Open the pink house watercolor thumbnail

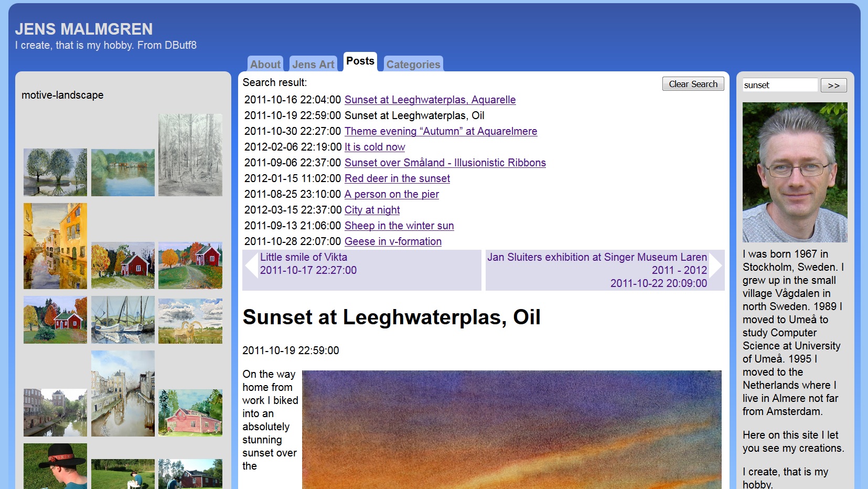tap(190, 413)
